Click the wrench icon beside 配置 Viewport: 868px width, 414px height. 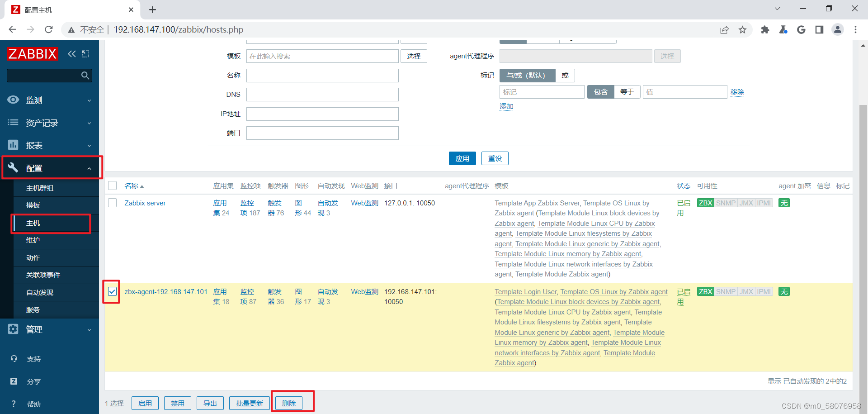[13, 167]
